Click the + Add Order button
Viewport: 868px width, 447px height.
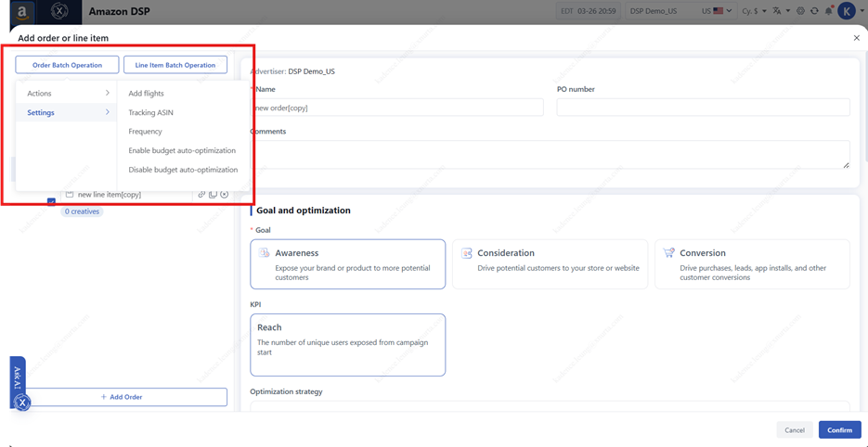click(125, 397)
